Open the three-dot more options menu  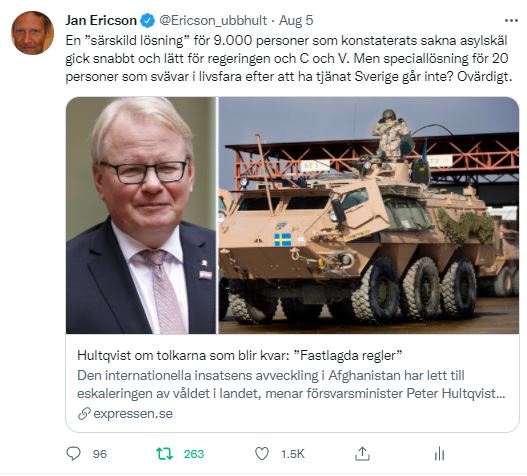511,21
